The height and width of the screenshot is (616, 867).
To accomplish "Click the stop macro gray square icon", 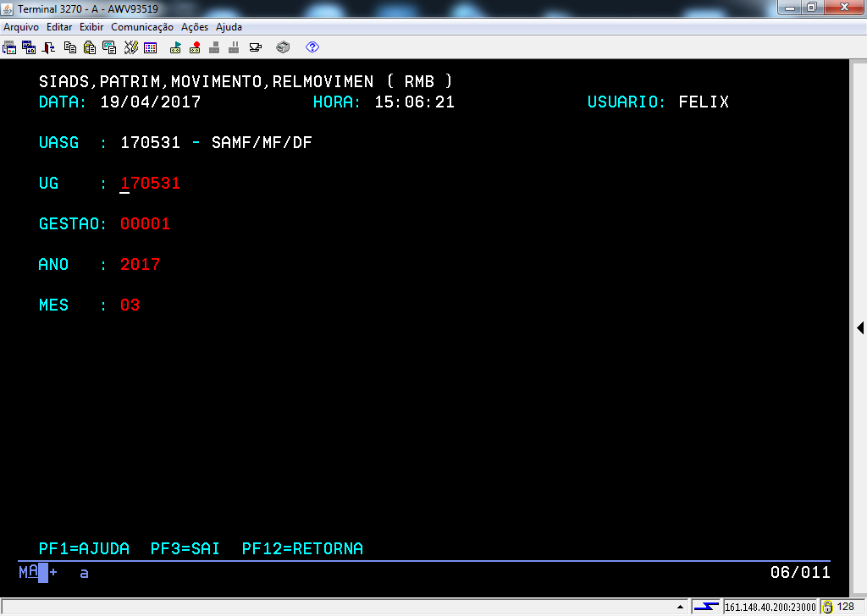I will [214, 47].
